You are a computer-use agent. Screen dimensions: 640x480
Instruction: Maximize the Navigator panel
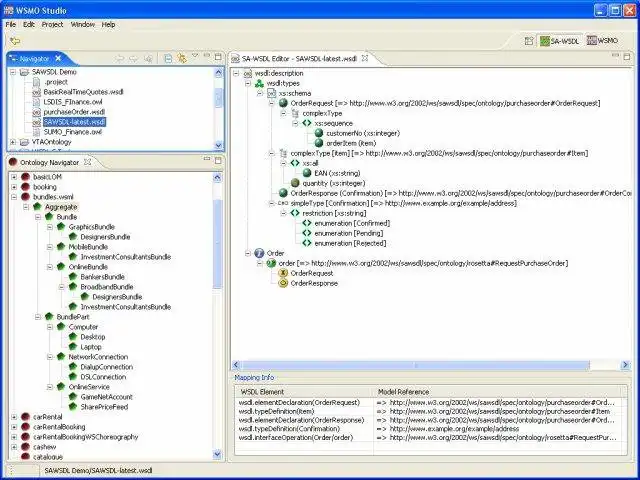point(218,57)
